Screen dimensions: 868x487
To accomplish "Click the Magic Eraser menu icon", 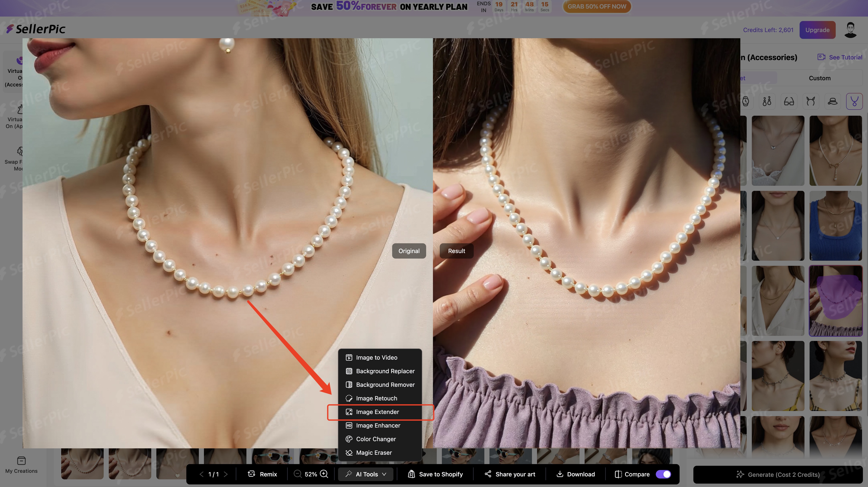I will pos(349,453).
